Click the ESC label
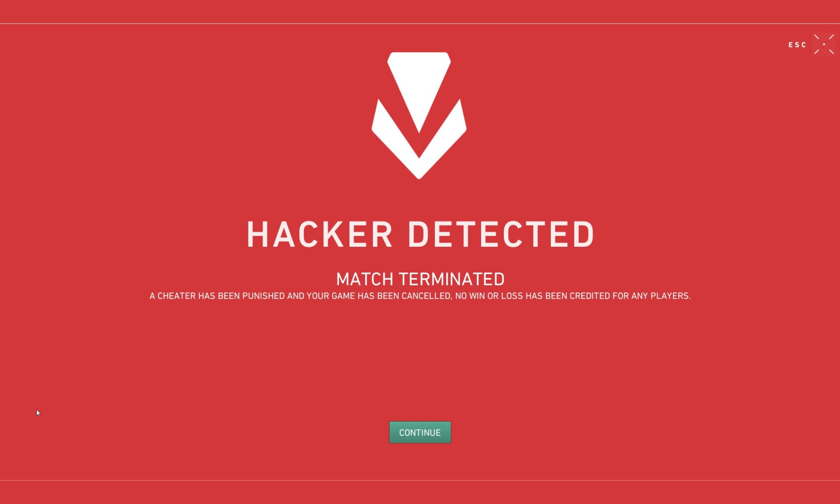The image size is (840, 504). 797,45
